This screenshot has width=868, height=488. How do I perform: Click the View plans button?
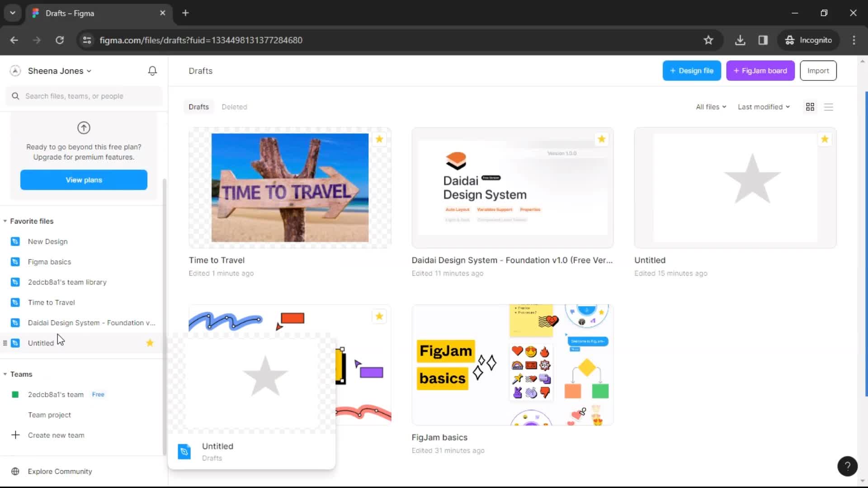(84, 180)
